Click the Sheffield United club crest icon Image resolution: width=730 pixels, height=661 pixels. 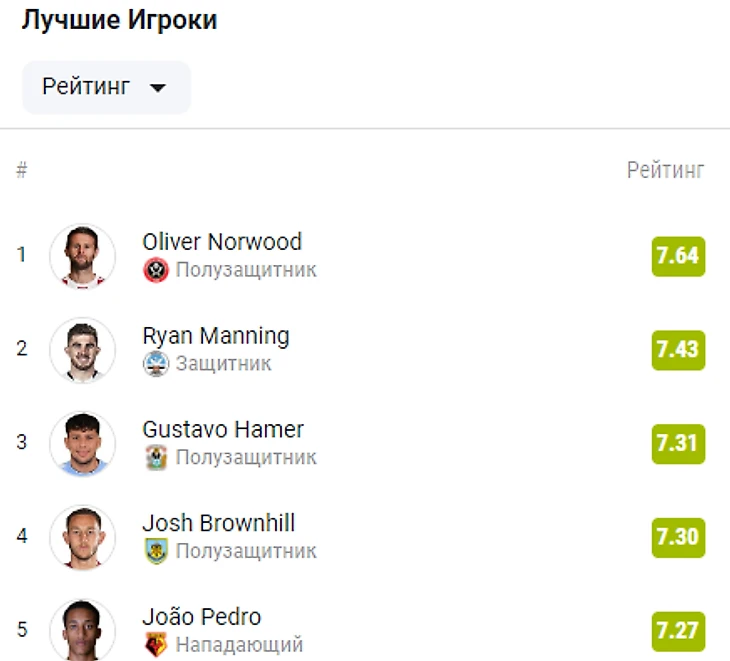click(x=156, y=270)
